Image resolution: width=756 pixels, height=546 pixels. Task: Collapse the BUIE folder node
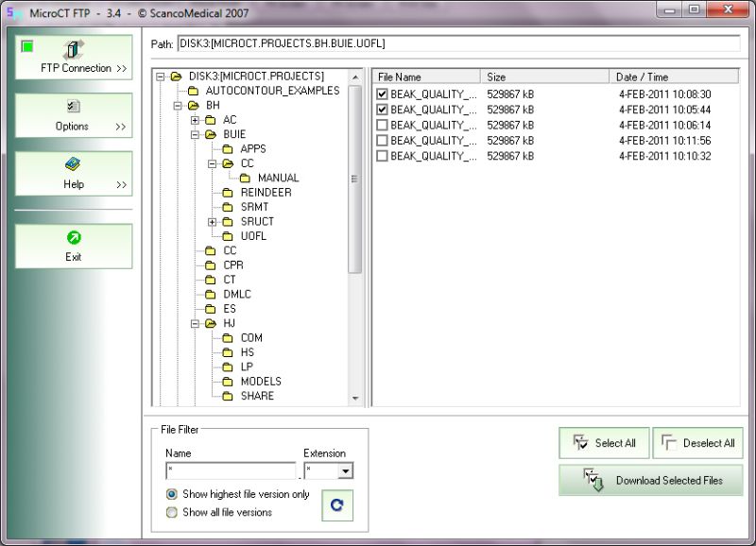[195, 134]
